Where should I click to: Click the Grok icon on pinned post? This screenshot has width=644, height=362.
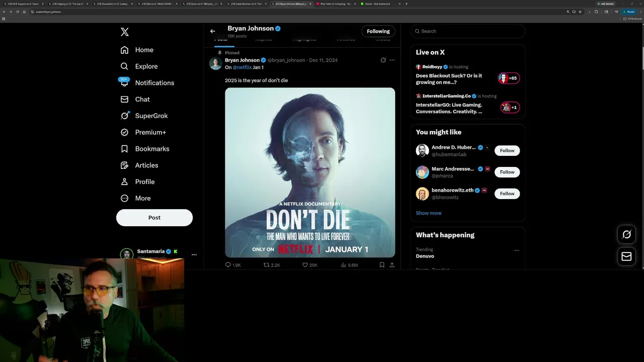pyautogui.click(x=383, y=60)
